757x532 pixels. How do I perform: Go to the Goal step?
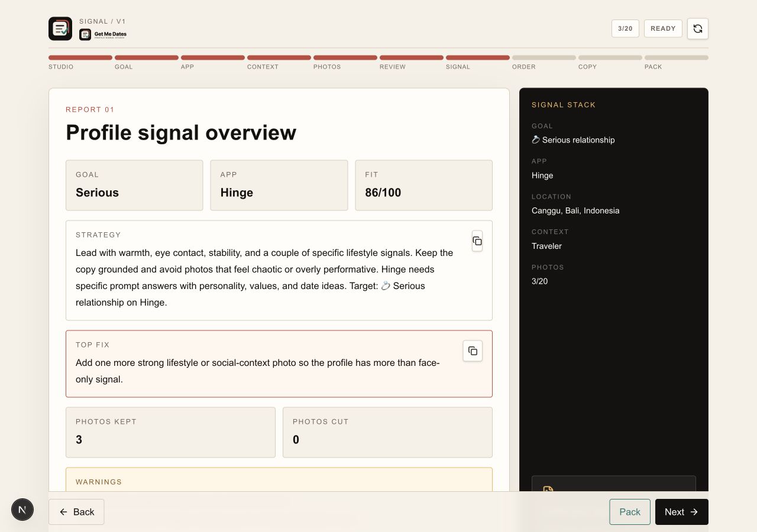pyautogui.click(x=147, y=62)
